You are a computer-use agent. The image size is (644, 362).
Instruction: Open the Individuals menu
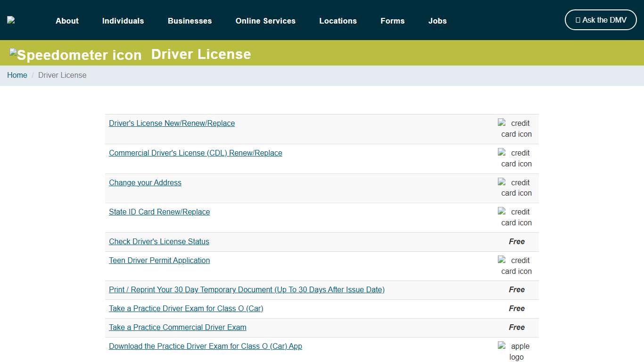[123, 21]
